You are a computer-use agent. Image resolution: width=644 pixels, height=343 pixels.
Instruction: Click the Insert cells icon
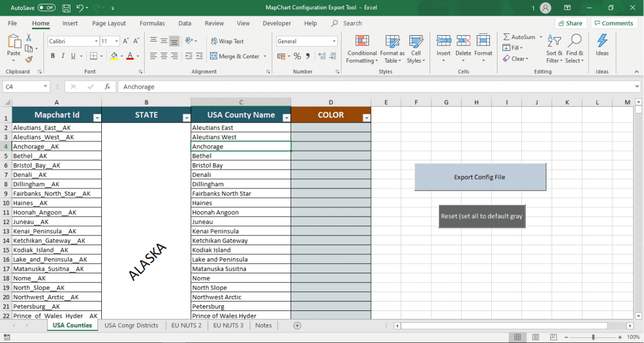click(443, 41)
